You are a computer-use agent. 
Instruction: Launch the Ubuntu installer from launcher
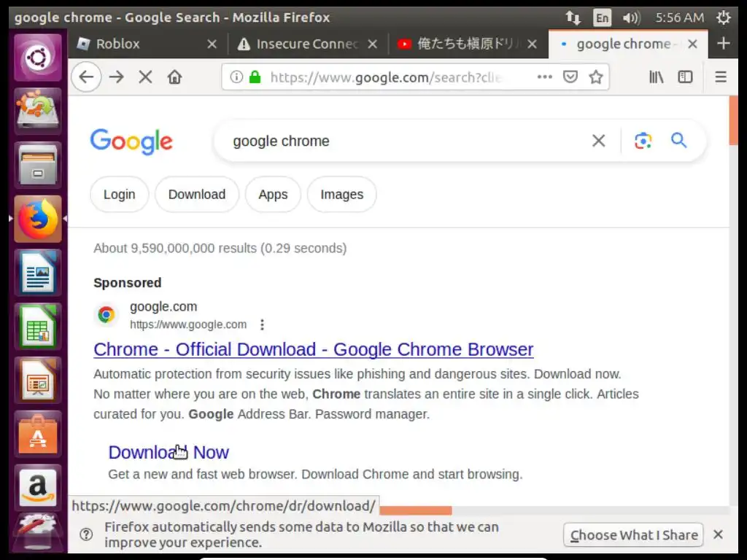pos(38,111)
